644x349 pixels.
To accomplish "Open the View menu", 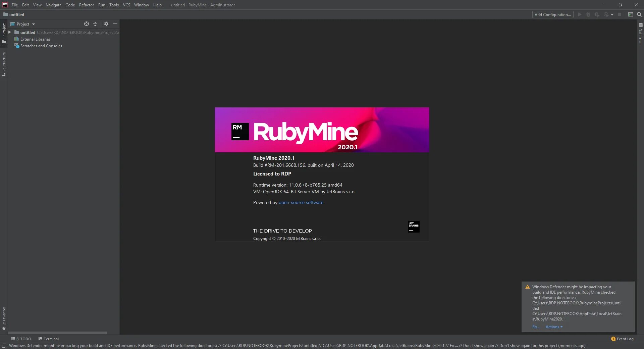I will 37,5.
